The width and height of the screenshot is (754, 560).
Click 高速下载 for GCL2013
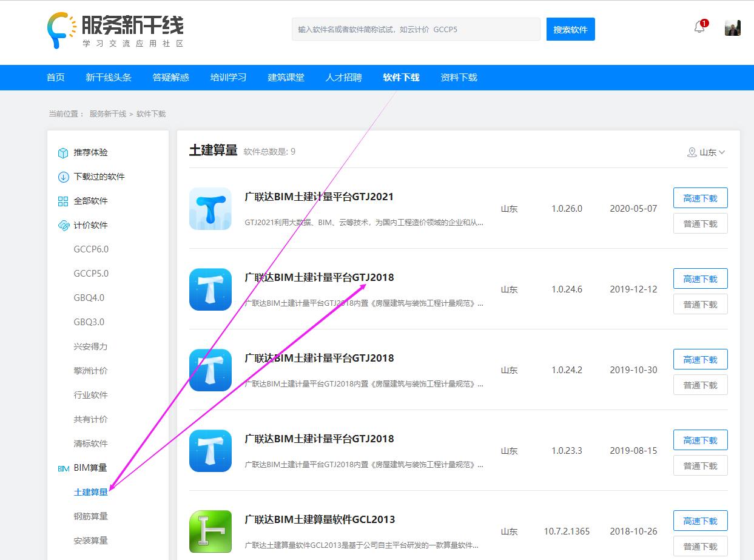click(701, 521)
